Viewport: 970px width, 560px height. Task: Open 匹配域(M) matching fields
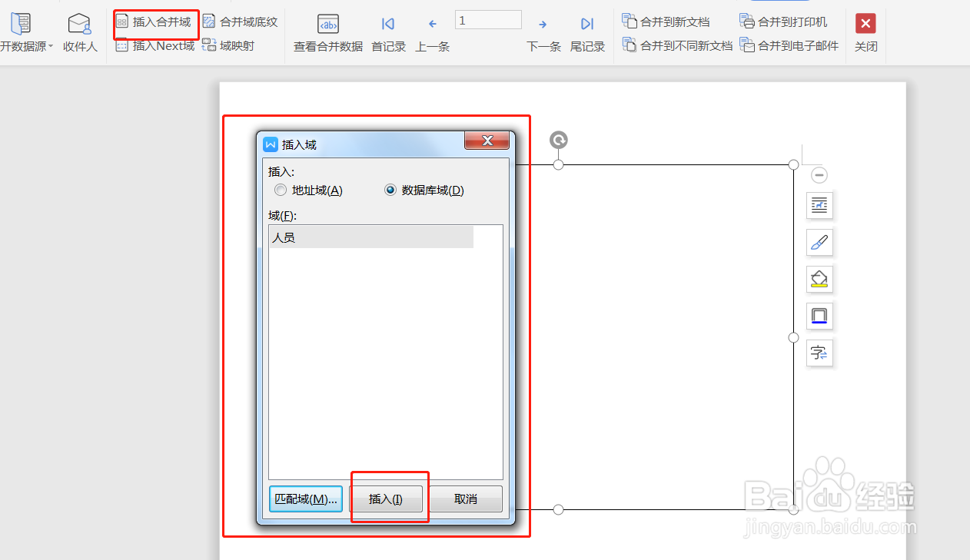[305, 499]
